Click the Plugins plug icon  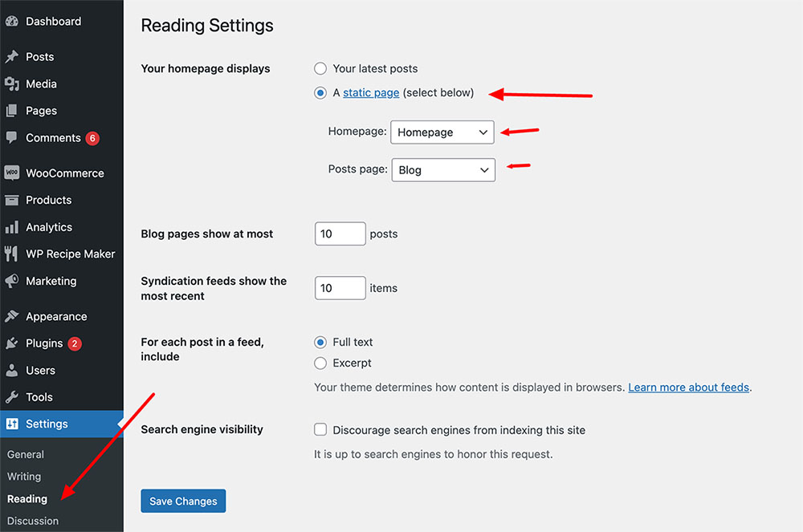point(12,343)
